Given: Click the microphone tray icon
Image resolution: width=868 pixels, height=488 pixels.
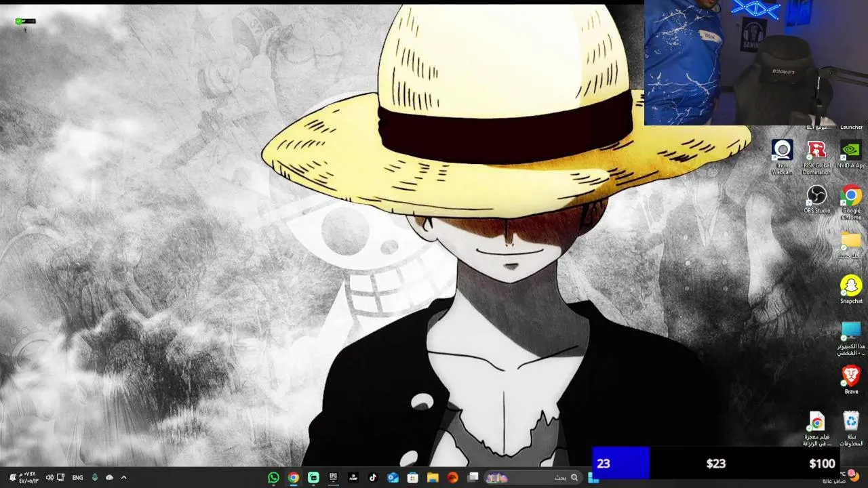Looking at the screenshot, I should click(94, 477).
